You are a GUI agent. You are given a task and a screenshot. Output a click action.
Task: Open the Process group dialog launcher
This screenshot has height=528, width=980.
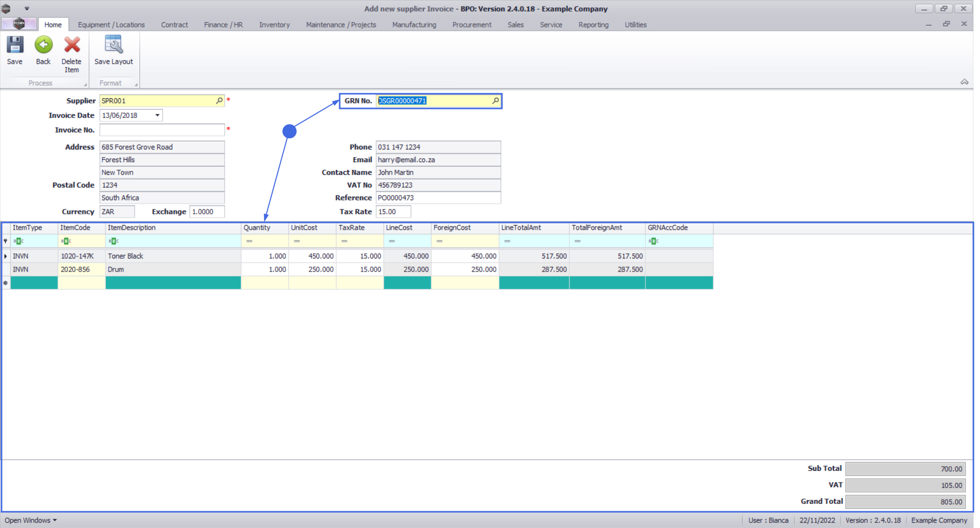click(85, 85)
